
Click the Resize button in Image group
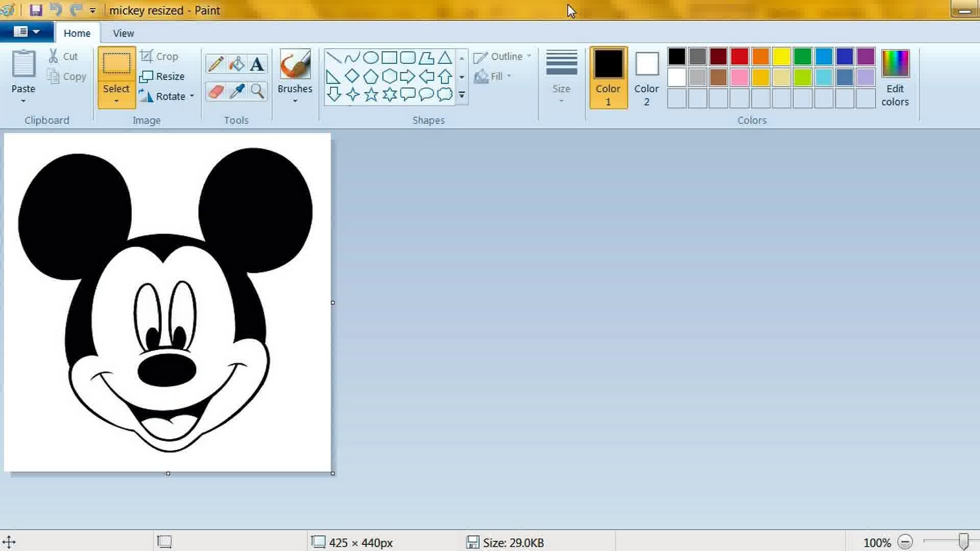coord(163,76)
